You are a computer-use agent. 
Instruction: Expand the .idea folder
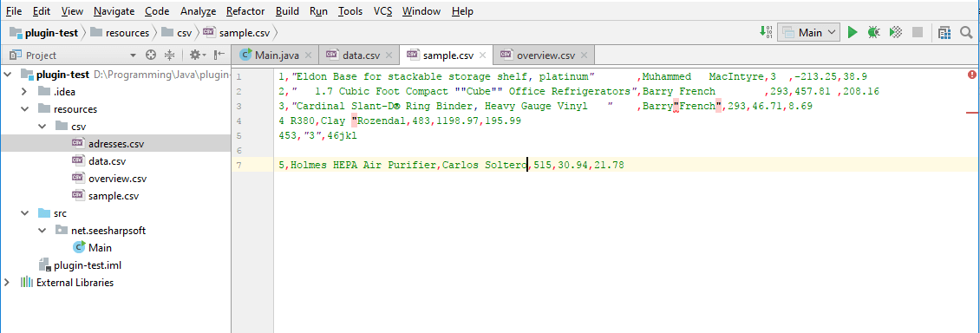pyautogui.click(x=24, y=92)
